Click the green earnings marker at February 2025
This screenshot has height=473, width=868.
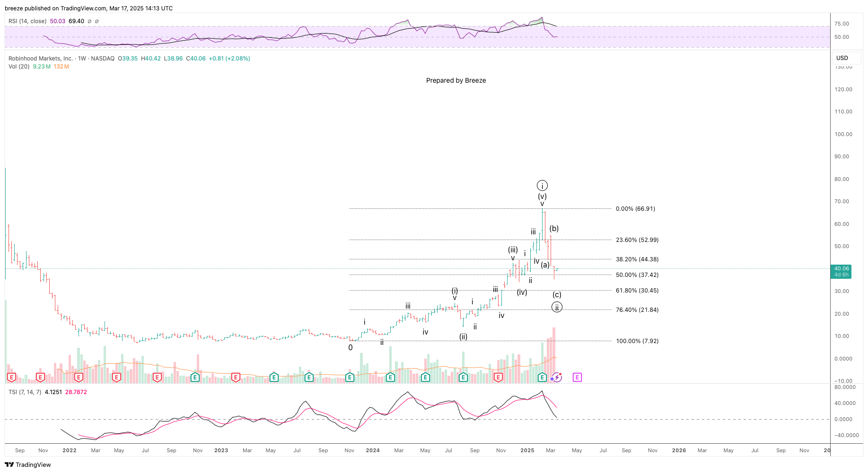click(x=542, y=377)
